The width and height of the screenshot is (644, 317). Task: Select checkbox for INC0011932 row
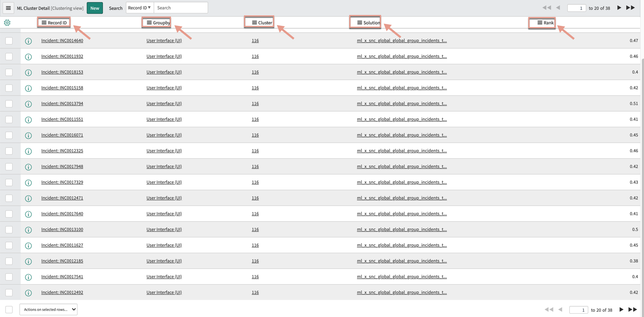point(9,57)
